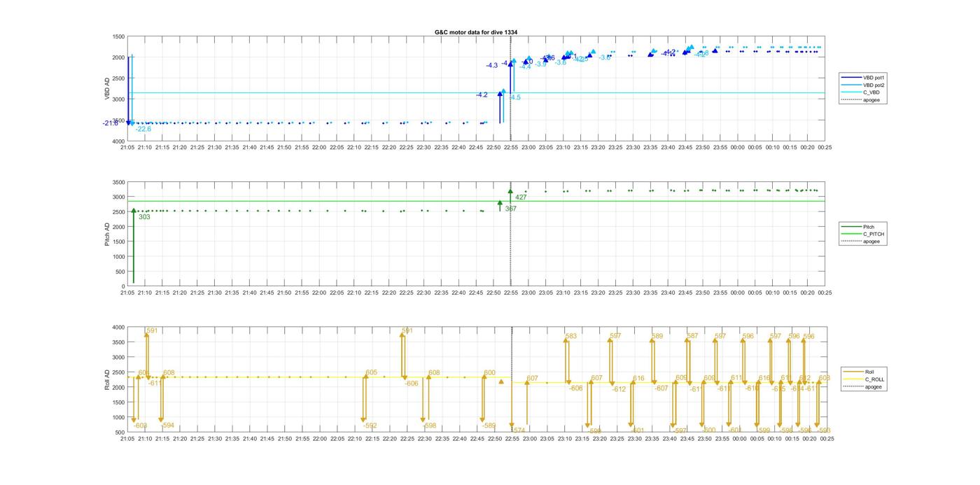Click the cyan '-22.6' VBD data label
The image size is (980, 485).
(x=143, y=129)
